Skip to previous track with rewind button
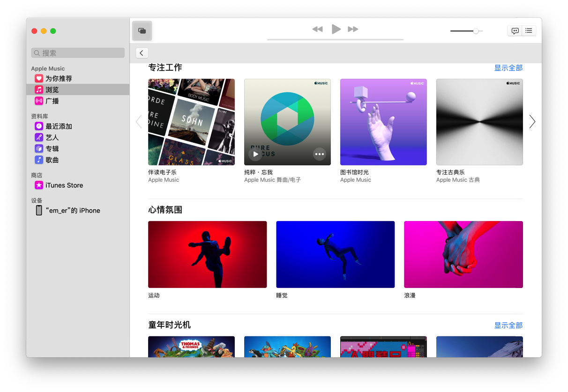Image resolution: width=568 pixels, height=392 pixels. 317,29
